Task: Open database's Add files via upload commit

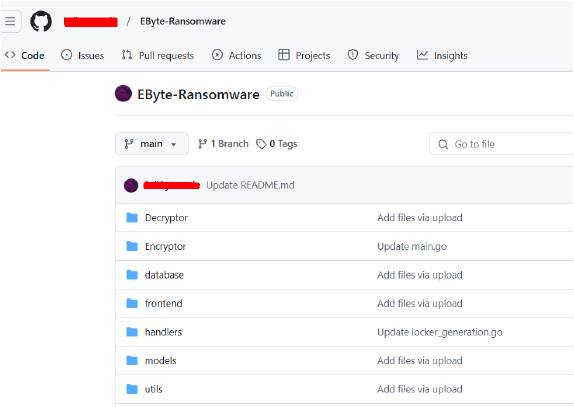Action: point(420,275)
